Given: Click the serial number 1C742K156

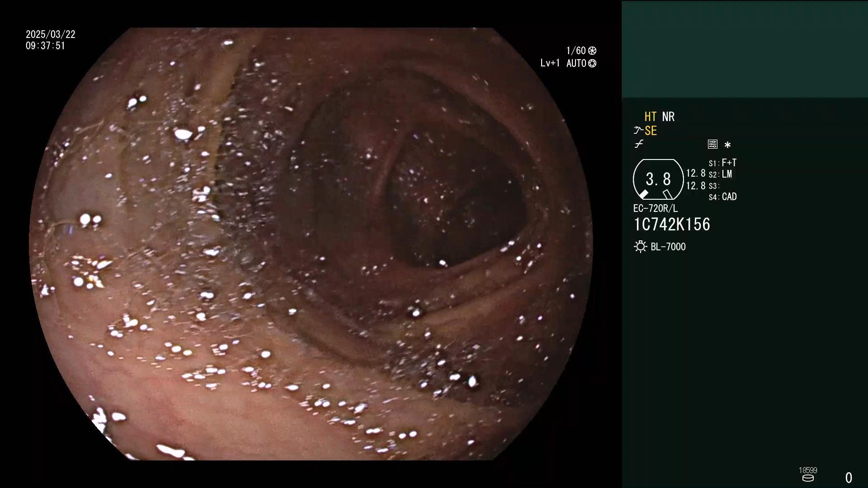Looking at the screenshot, I should [x=672, y=225].
